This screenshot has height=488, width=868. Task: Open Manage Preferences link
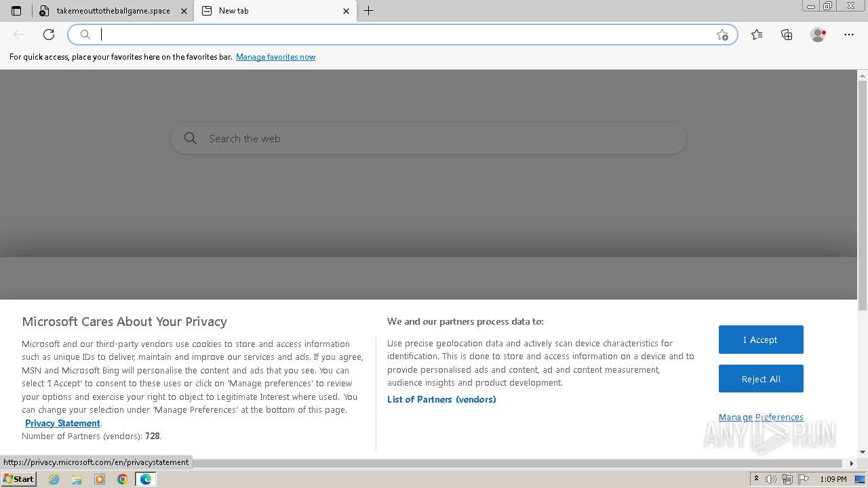[761, 417]
